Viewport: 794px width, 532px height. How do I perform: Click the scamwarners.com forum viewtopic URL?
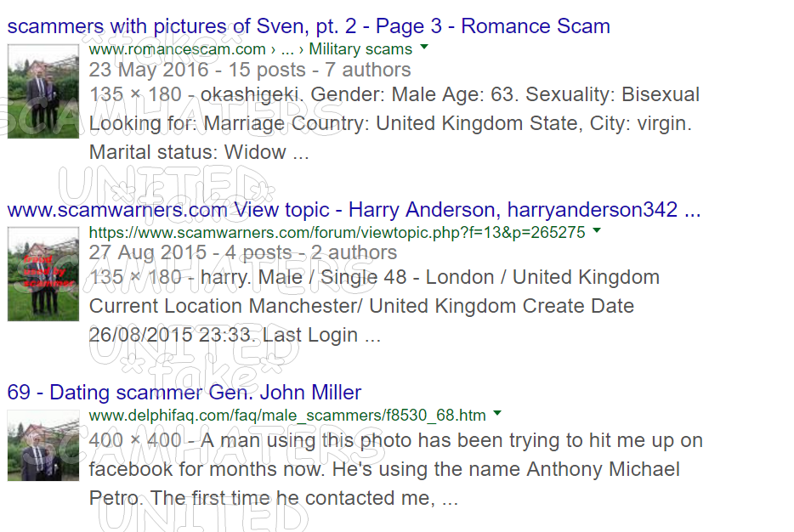coord(337,232)
